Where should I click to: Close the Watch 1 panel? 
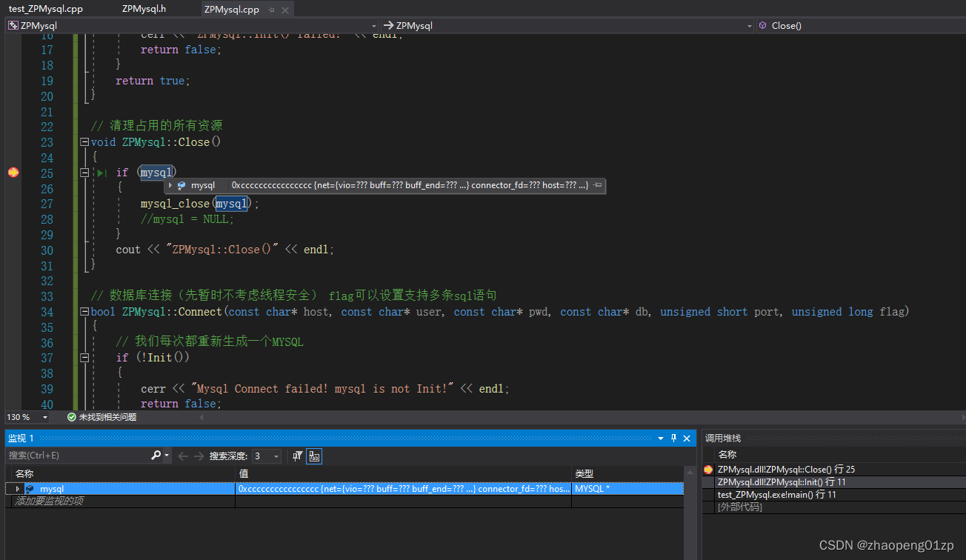pos(687,439)
